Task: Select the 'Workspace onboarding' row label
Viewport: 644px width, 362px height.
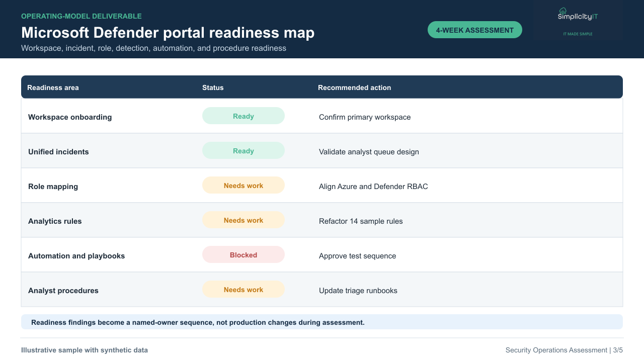Action: pyautogui.click(x=70, y=117)
